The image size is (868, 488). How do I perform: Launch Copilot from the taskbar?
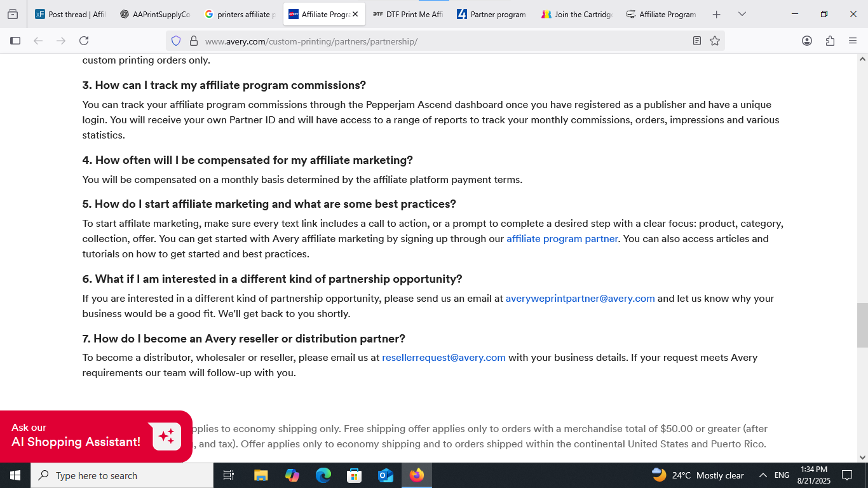(292, 475)
